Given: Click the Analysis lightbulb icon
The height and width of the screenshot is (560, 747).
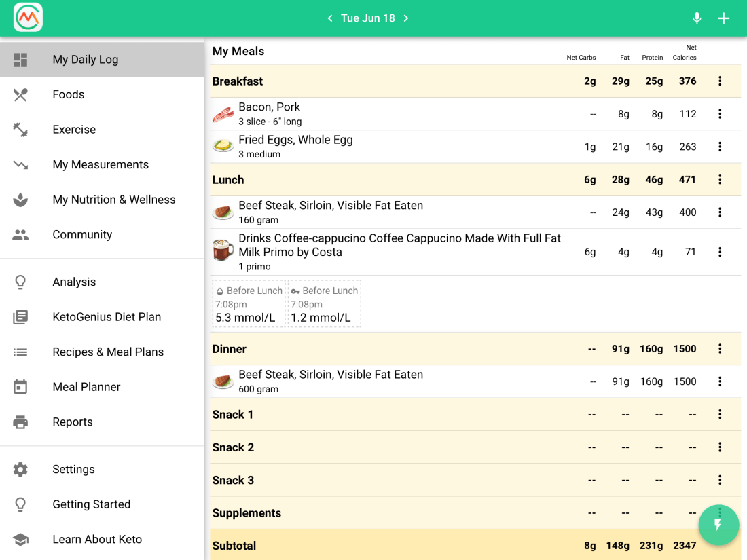Looking at the screenshot, I should 20,282.
